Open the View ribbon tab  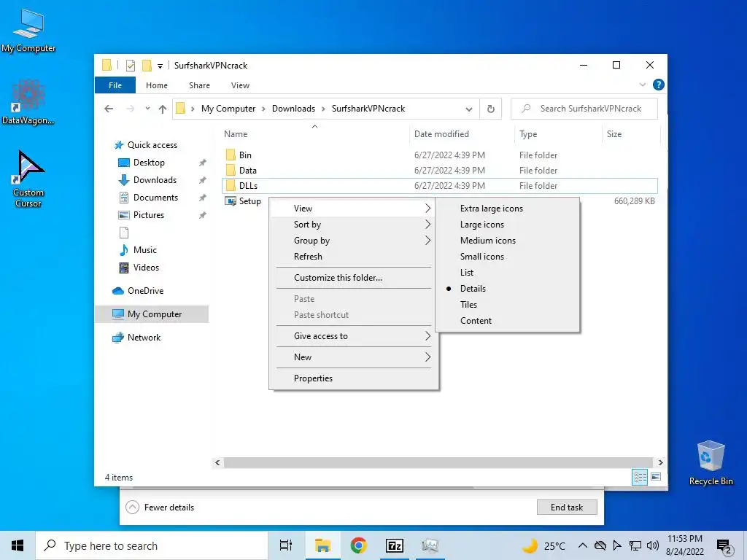(x=240, y=85)
